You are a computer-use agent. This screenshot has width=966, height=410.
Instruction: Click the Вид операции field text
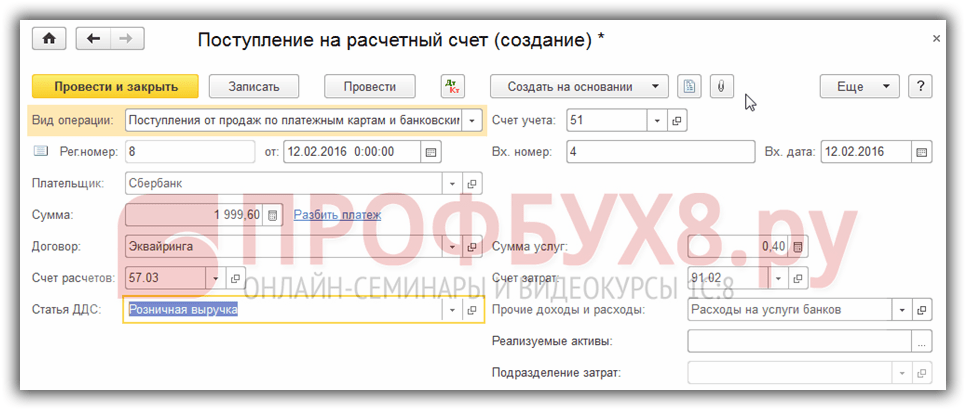coord(293,121)
